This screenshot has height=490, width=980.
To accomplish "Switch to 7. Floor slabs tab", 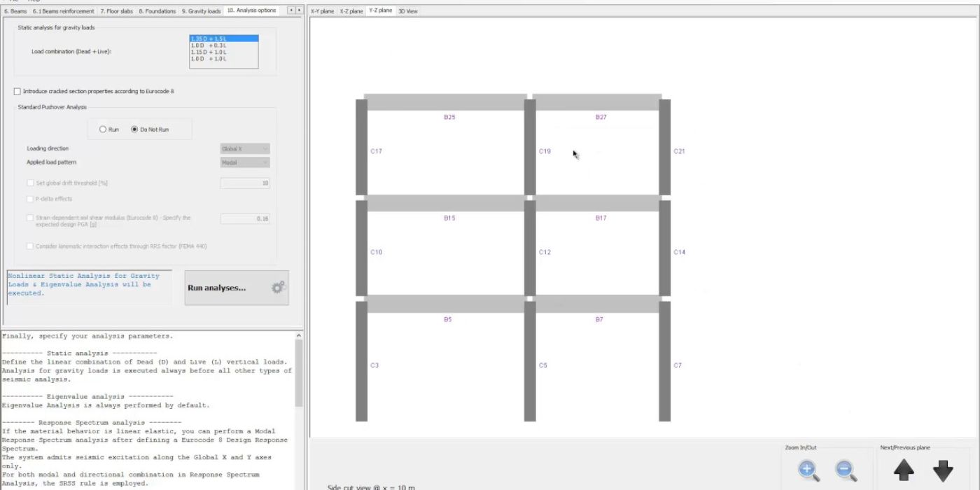I will point(116,11).
